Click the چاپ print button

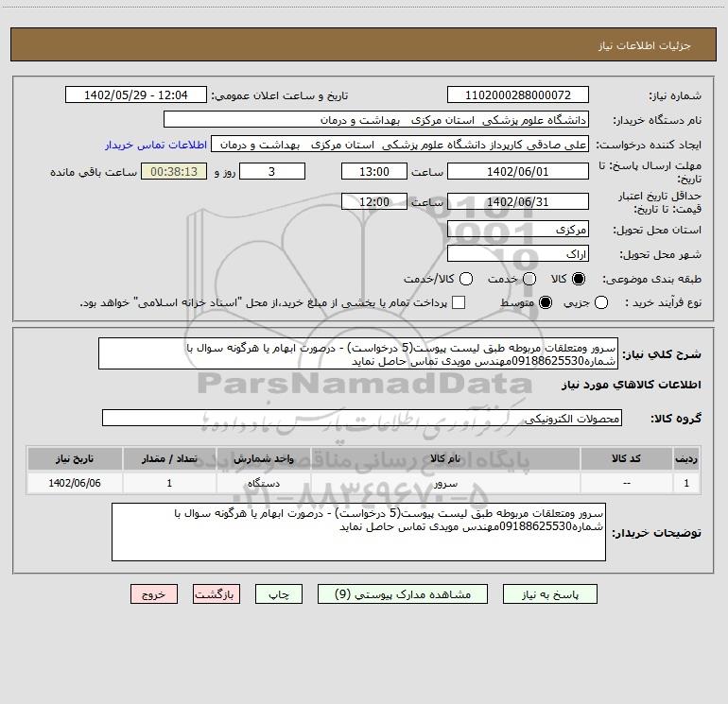[x=279, y=594]
